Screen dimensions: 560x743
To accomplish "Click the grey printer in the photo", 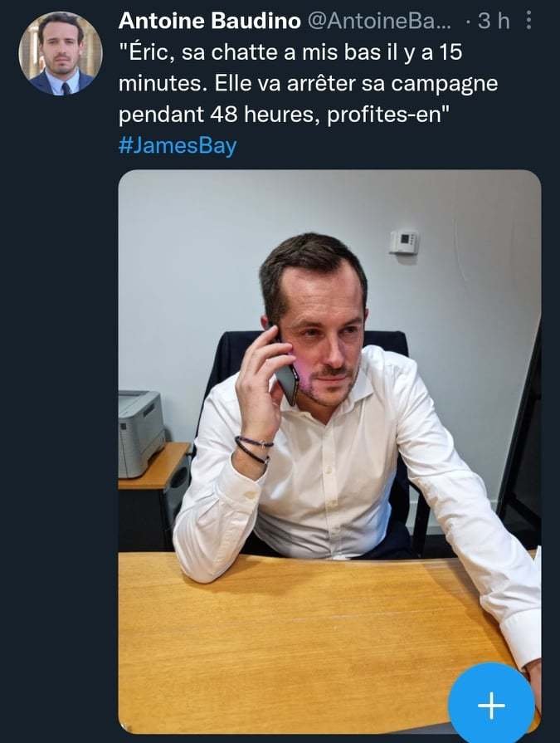I will click(140, 433).
